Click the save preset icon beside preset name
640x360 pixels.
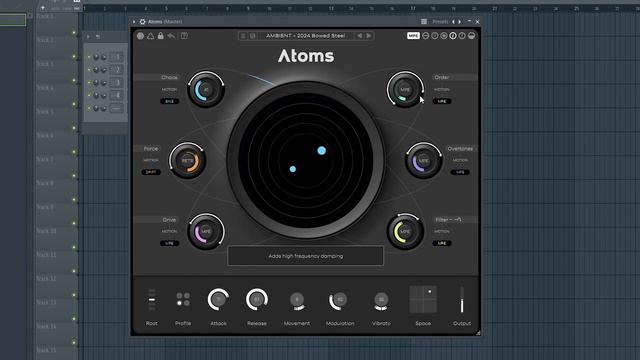click(253, 36)
